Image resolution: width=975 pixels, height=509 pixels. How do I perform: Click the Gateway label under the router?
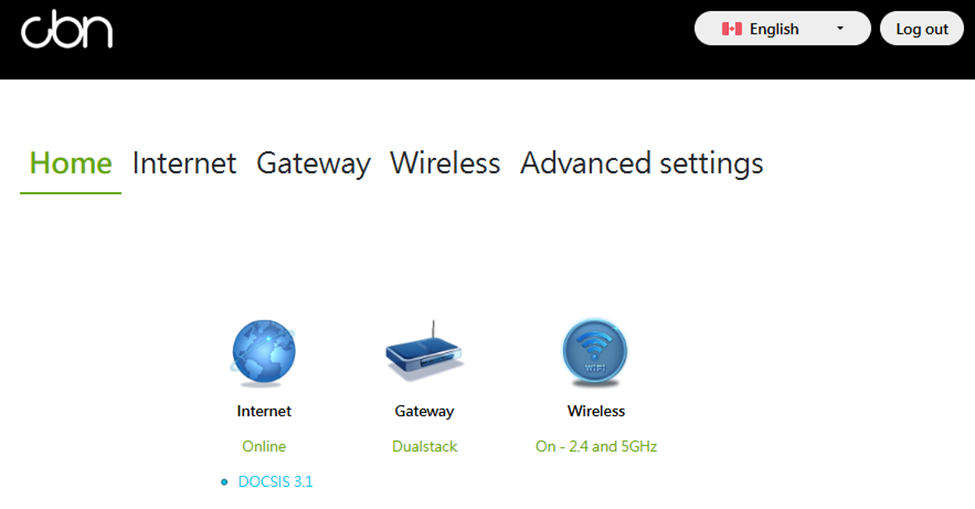pos(425,411)
